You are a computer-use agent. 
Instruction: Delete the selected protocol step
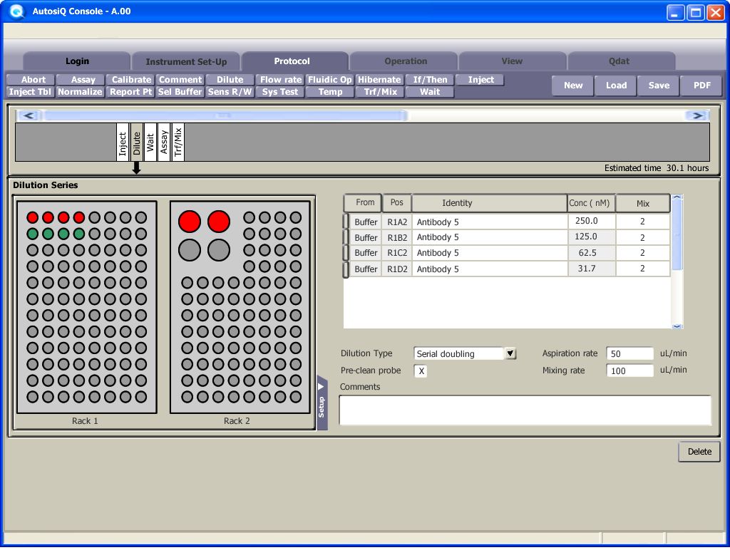pyautogui.click(x=699, y=452)
